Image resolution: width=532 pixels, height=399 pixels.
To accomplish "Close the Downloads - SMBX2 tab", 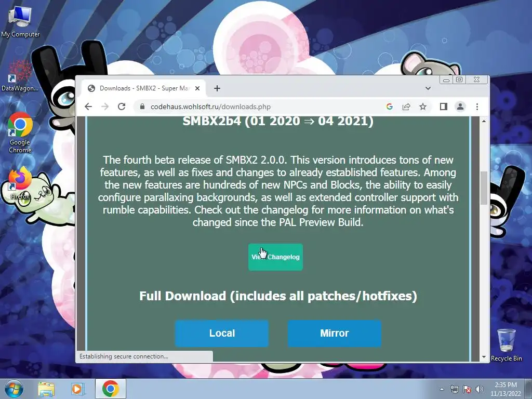I will [x=197, y=88].
